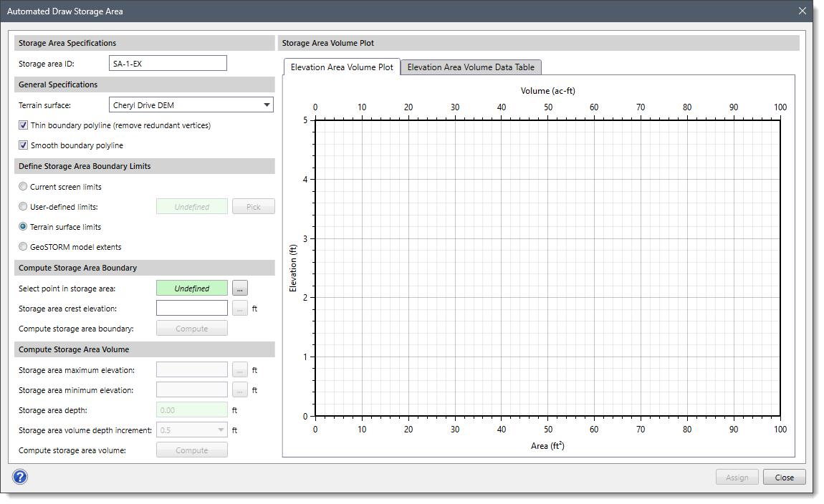824x504 pixels.
Task: Choose User-defined limits radio option
Action: [x=24, y=207]
